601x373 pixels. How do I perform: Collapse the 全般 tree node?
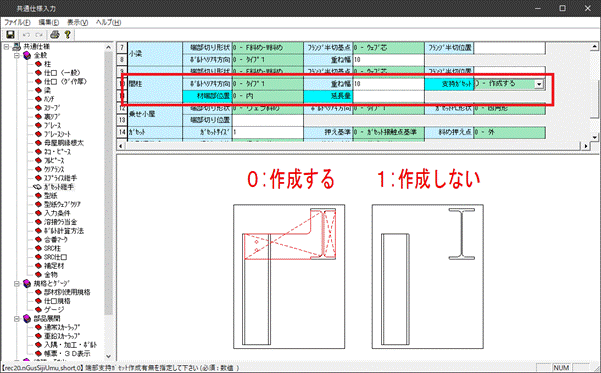pos(17,56)
